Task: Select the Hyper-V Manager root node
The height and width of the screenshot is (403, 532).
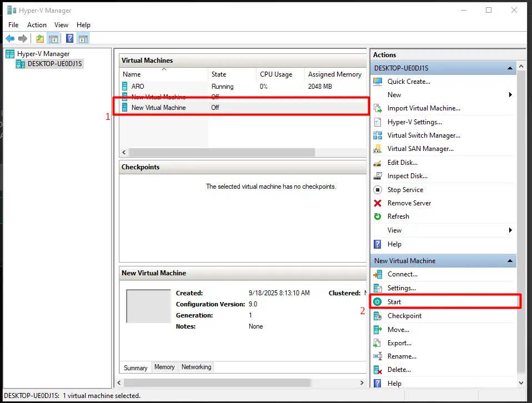Action: [43, 54]
